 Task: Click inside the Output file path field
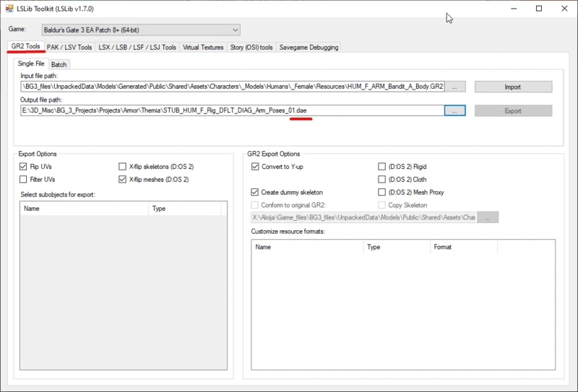coord(231,110)
